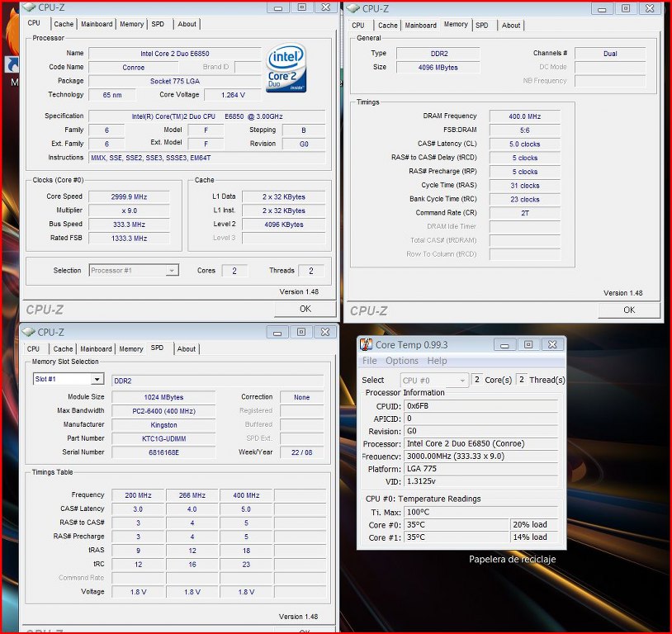Image resolution: width=672 pixels, height=634 pixels.
Task: Maximize the CPU-Z Memory window
Action: (626, 8)
